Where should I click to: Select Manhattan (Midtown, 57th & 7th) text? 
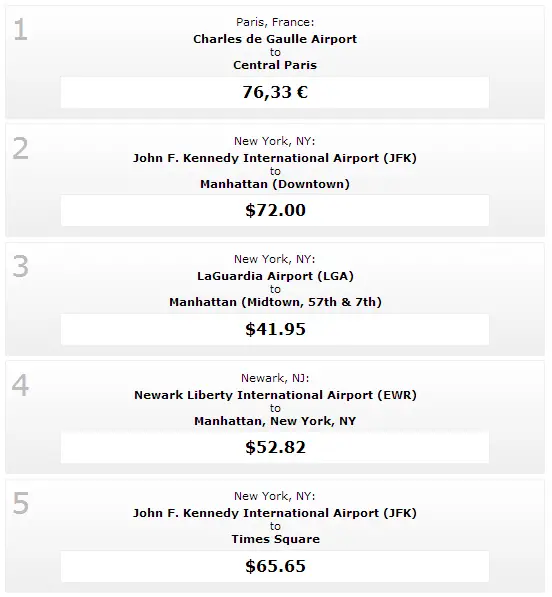pyautogui.click(x=275, y=302)
